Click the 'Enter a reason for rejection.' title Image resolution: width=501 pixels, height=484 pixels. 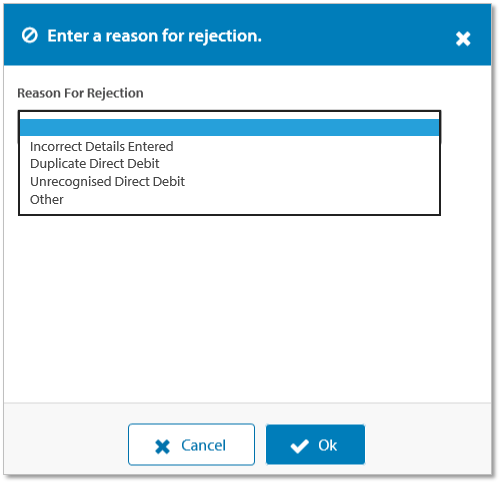point(154,36)
